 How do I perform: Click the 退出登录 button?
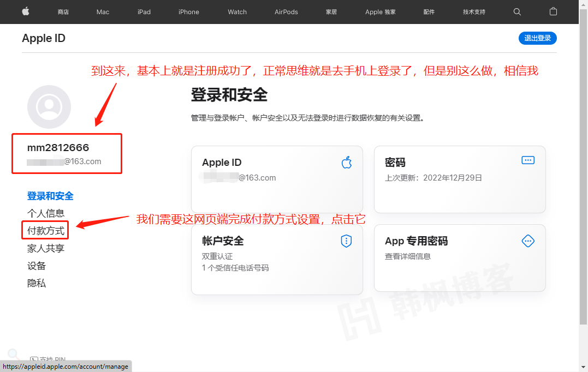click(x=537, y=38)
